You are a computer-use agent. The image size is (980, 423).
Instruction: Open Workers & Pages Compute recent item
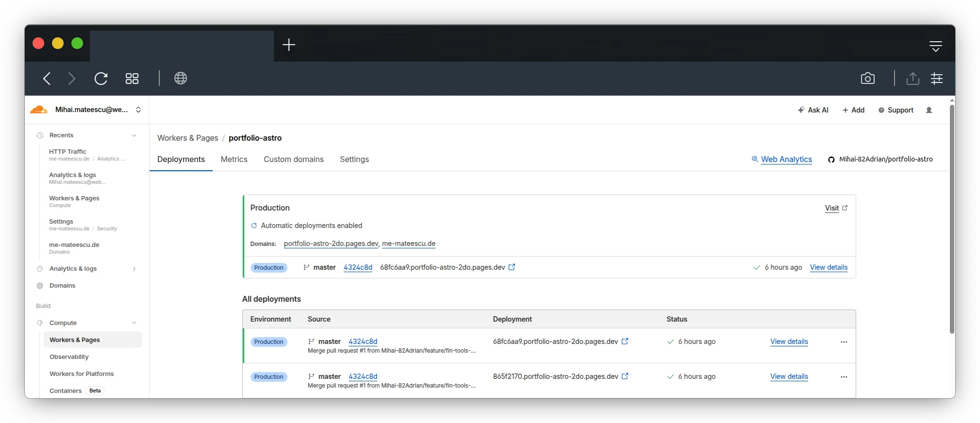74,201
